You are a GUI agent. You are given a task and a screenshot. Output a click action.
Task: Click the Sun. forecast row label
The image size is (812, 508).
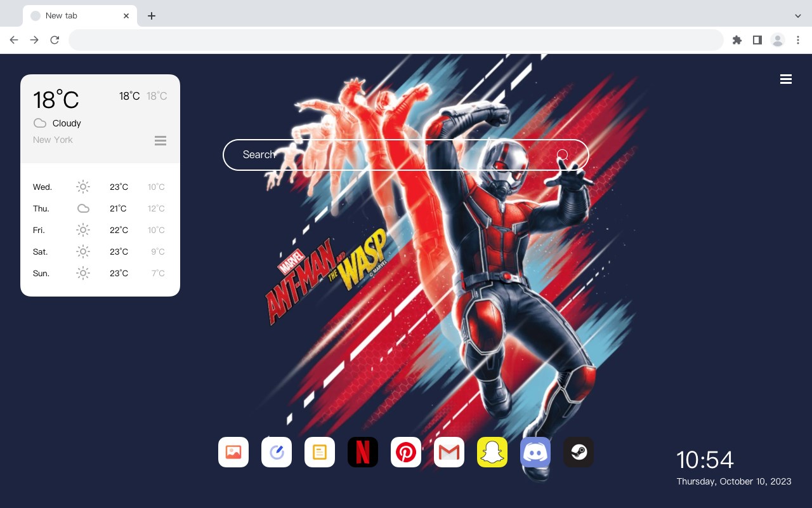click(x=41, y=274)
